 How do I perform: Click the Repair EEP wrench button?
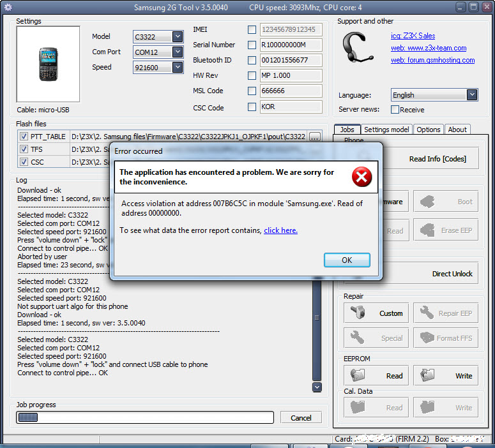(446, 313)
